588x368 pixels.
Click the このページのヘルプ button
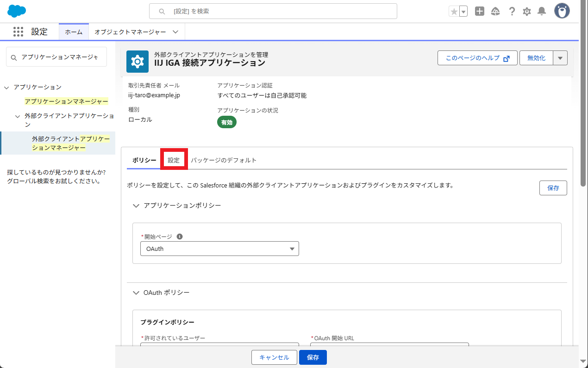pos(477,58)
